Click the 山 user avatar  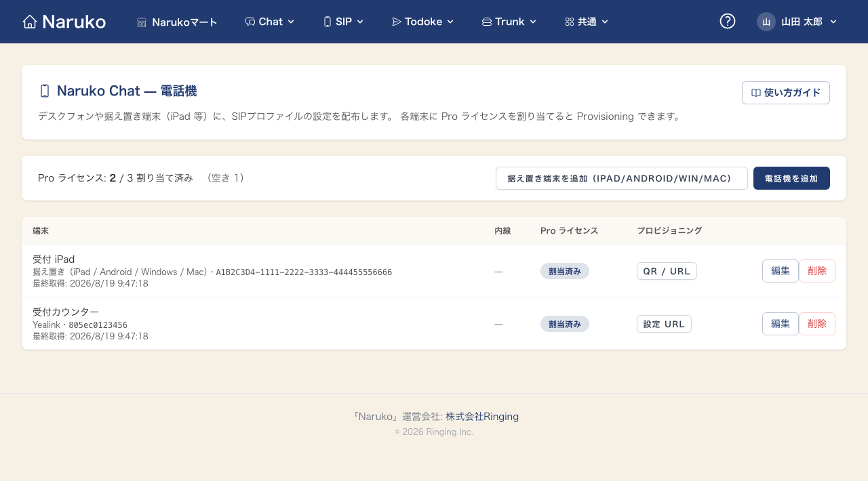766,22
